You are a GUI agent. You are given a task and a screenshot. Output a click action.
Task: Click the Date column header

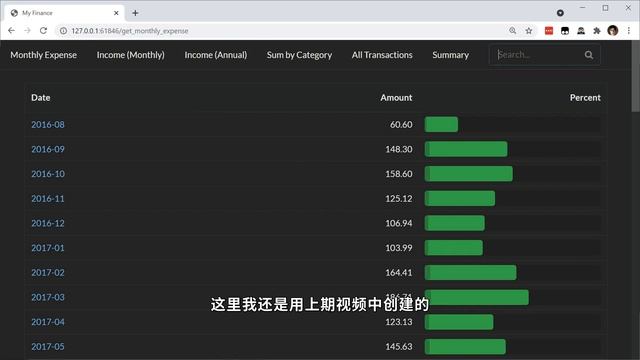point(41,98)
